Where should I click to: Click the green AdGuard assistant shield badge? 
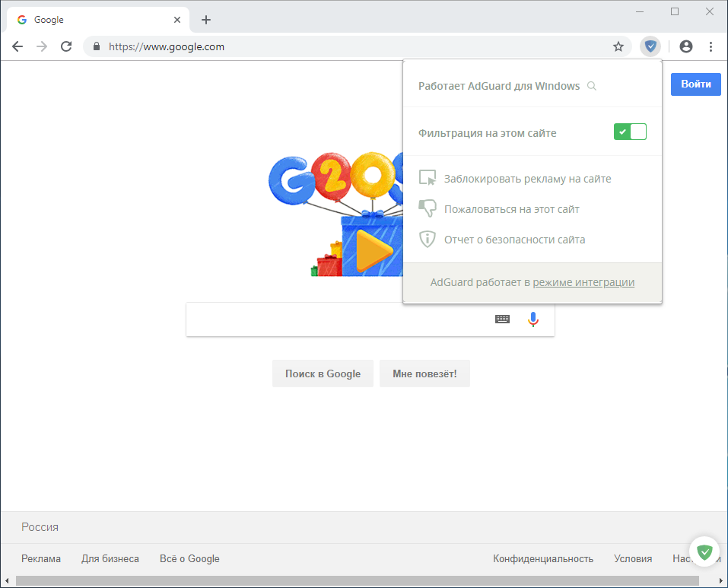click(704, 551)
